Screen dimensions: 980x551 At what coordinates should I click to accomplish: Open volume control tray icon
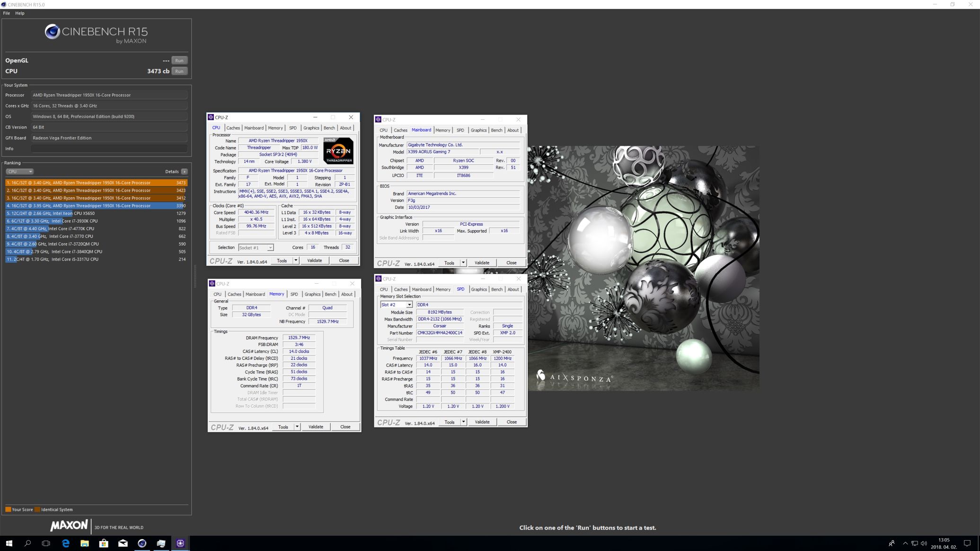924,543
